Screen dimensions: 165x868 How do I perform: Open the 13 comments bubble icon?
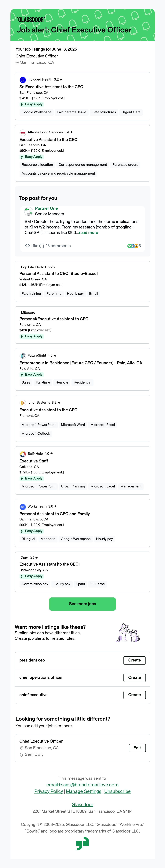[x=42, y=246]
